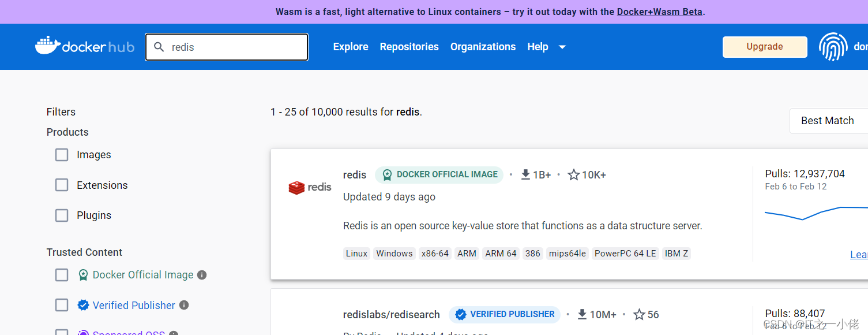Open the Docker Hub home logo

[85, 46]
